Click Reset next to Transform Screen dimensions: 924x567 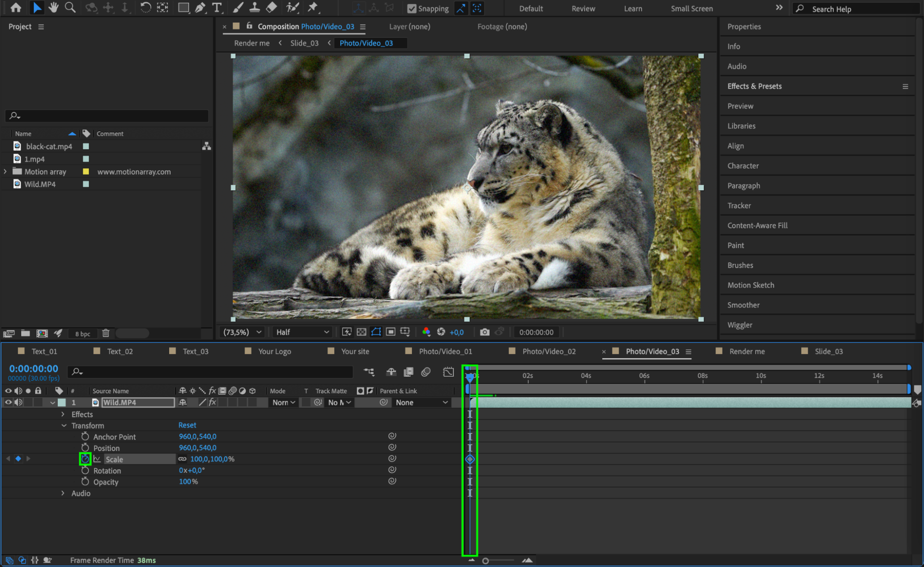click(x=187, y=425)
